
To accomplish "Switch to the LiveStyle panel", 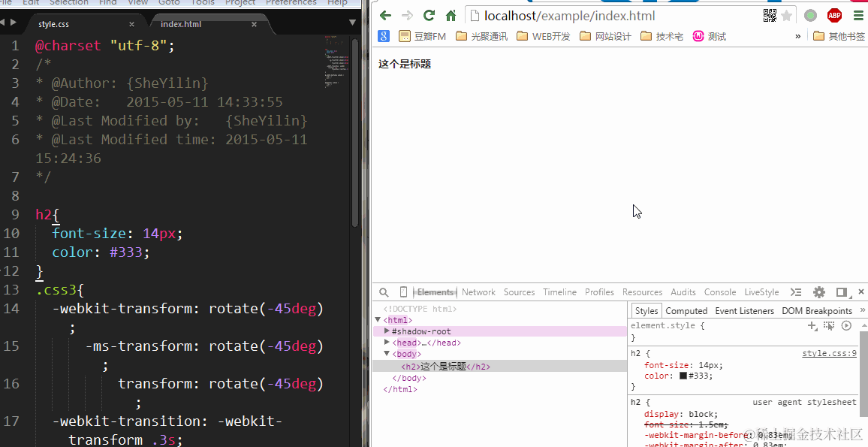I will [761, 292].
